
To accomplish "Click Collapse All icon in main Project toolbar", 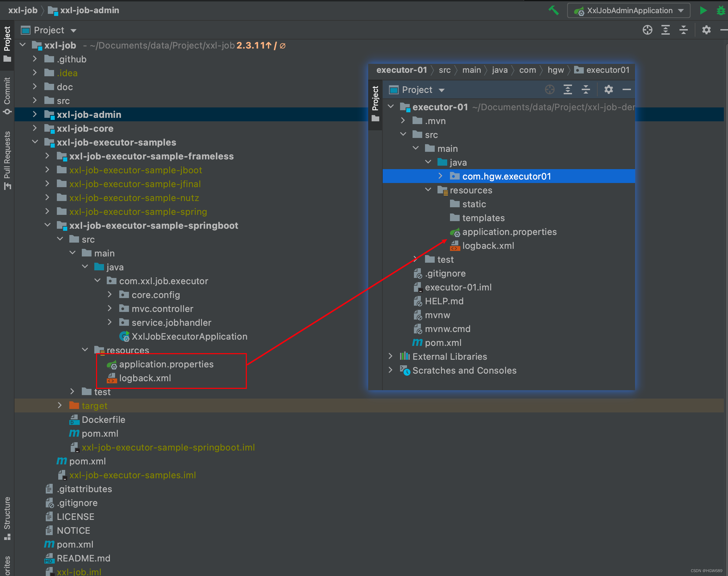I will (683, 30).
